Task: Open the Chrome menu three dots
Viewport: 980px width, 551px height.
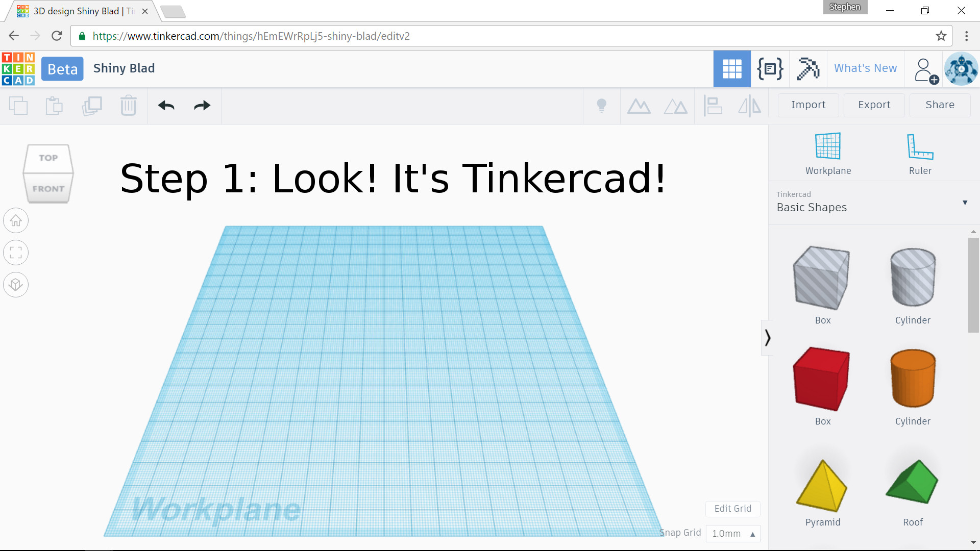Action: pyautogui.click(x=966, y=36)
